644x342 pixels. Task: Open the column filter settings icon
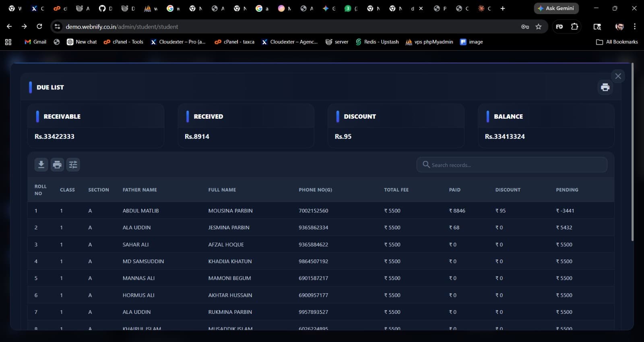click(73, 165)
